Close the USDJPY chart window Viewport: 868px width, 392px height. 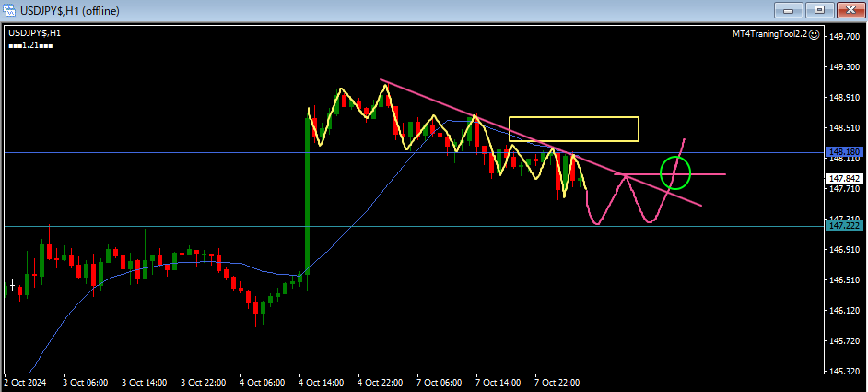point(847,10)
